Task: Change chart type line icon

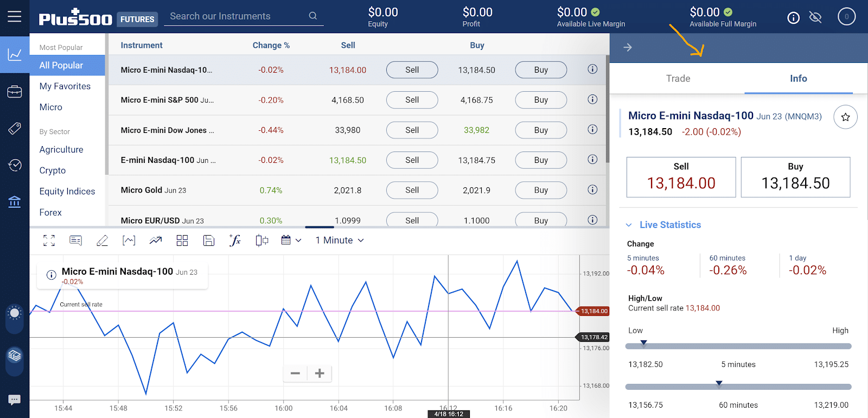Action: click(156, 240)
